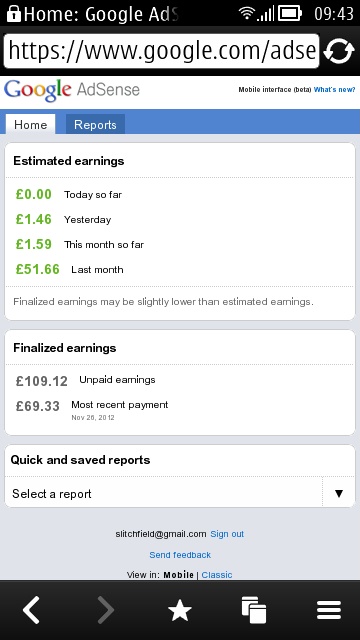The image size is (360, 640).
Task: Open the browser hamburger menu icon
Action: click(x=329, y=610)
